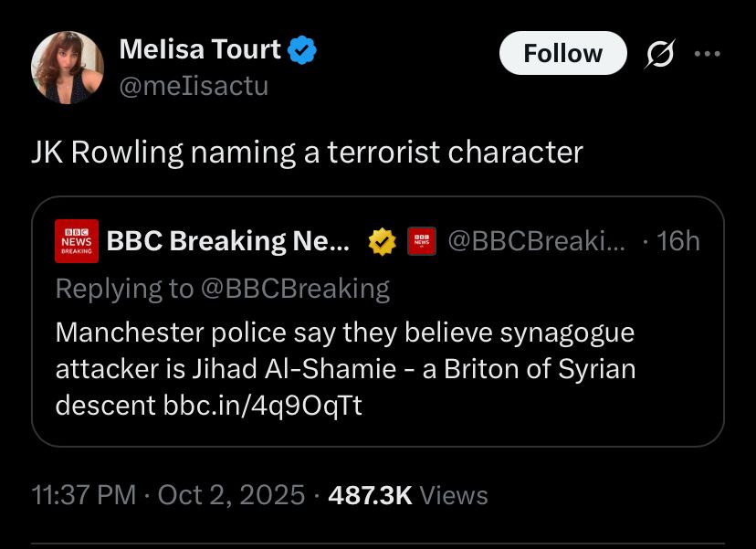The width and height of the screenshot is (756, 549).
Task: Click the Melisa Tourt display name
Action: 200,50
